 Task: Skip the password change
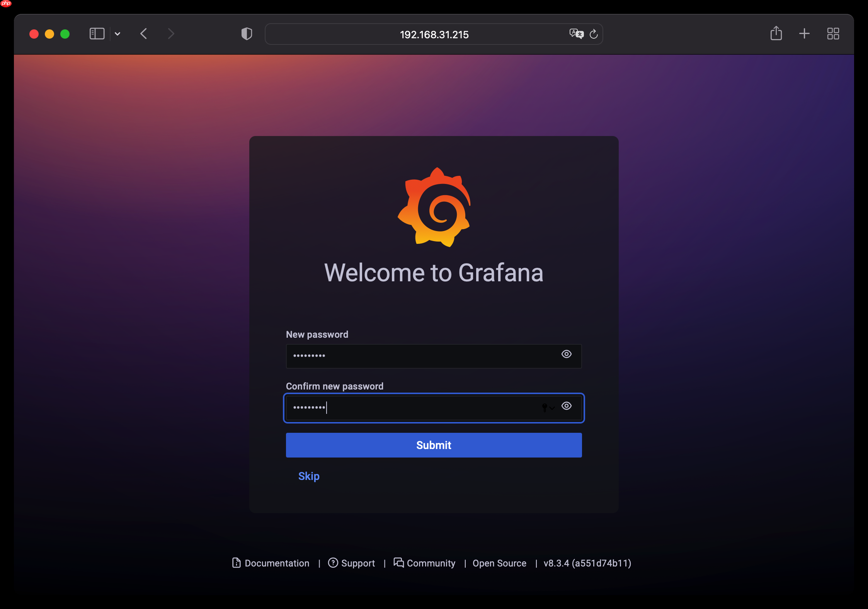309,476
